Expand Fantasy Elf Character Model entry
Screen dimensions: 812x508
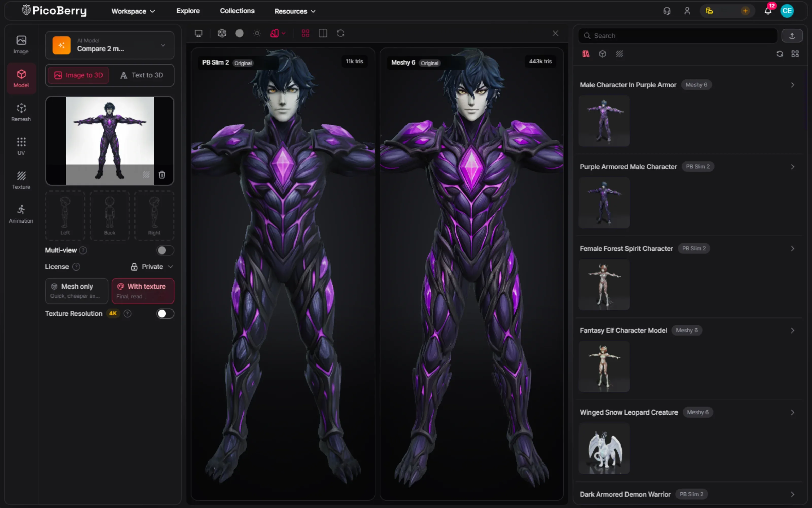pyautogui.click(x=792, y=331)
